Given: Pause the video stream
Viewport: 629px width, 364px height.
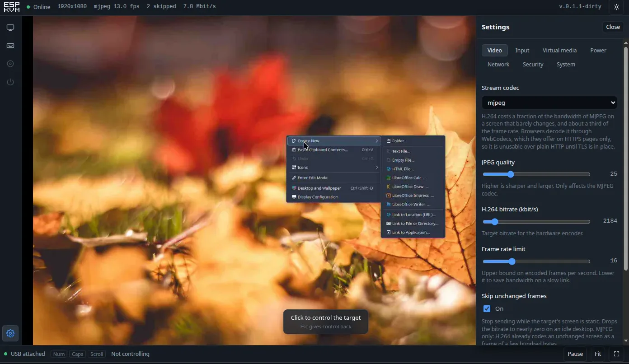Looking at the screenshot, I should pos(575,354).
